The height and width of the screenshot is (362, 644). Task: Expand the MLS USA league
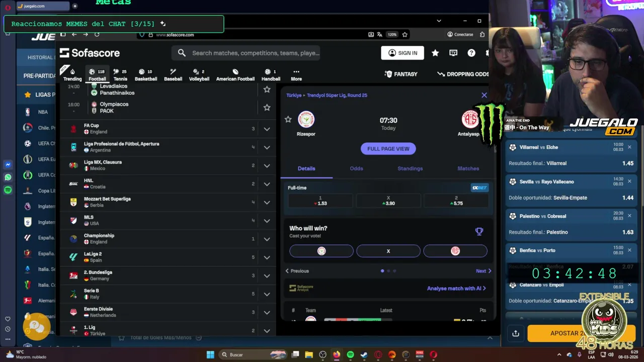point(267,221)
